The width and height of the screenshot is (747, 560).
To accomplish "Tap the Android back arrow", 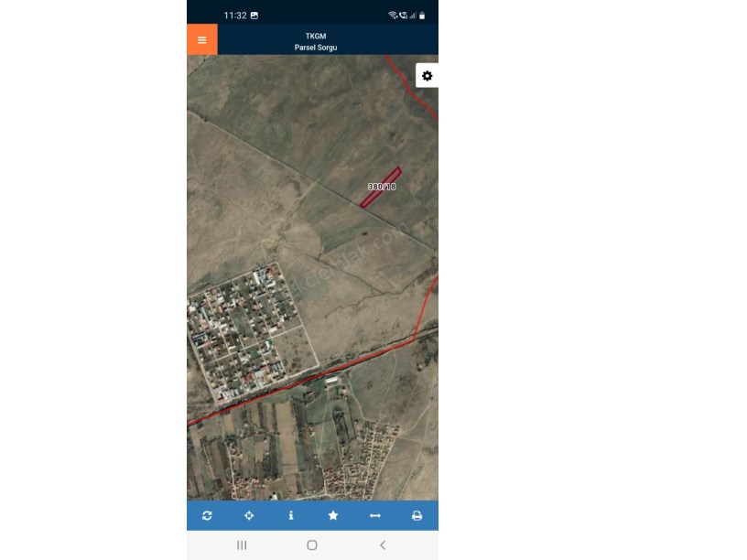I will pyautogui.click(x=383, y=544).
